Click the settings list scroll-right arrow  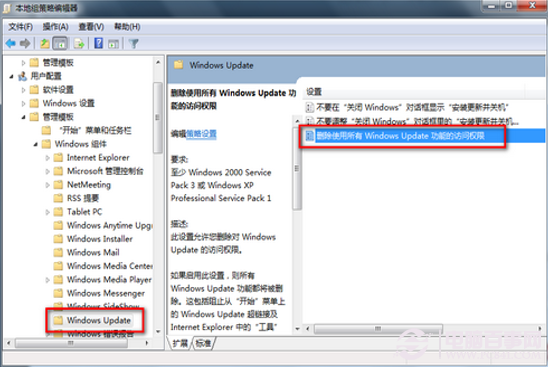(540, 329)
